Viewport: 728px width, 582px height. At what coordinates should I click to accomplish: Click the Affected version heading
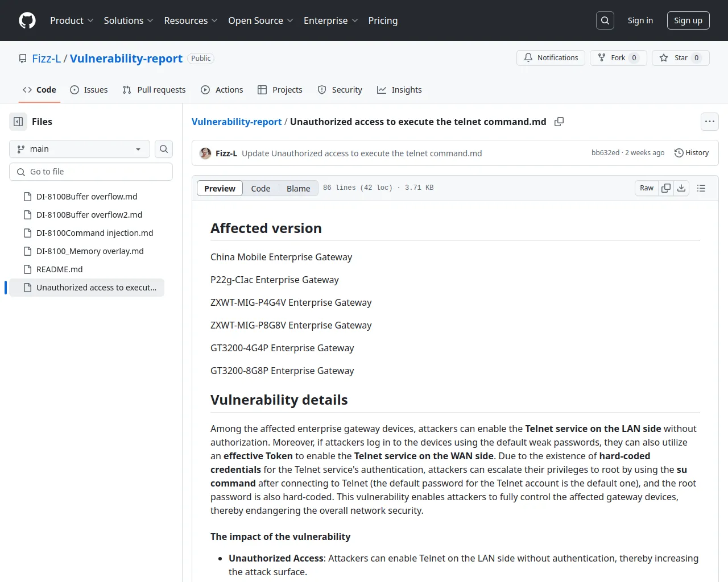tap(266, 228)
